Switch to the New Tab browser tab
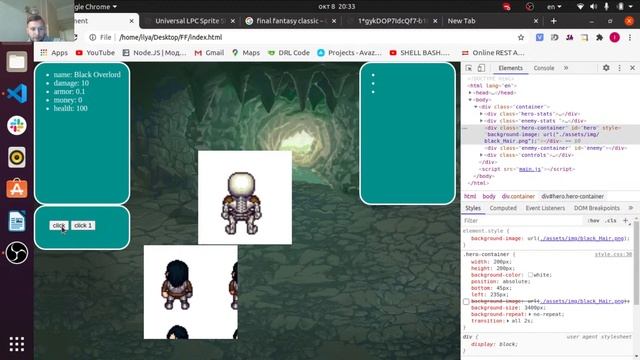The height and width of the screenshot is (360, 640). tap(462, 21)
